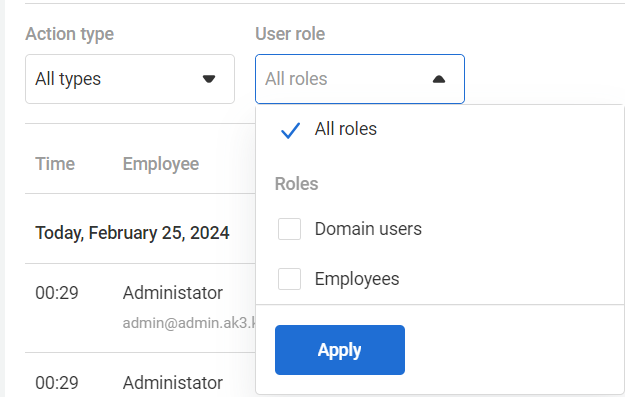
Task: Click the Employee column header
Action: (161, 164)
